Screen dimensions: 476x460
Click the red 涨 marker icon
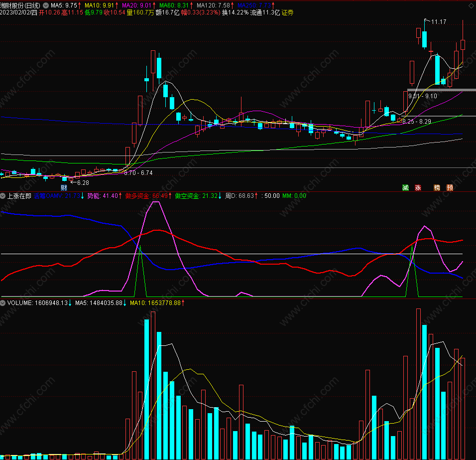pyautogui.click(x=418, y=188)
